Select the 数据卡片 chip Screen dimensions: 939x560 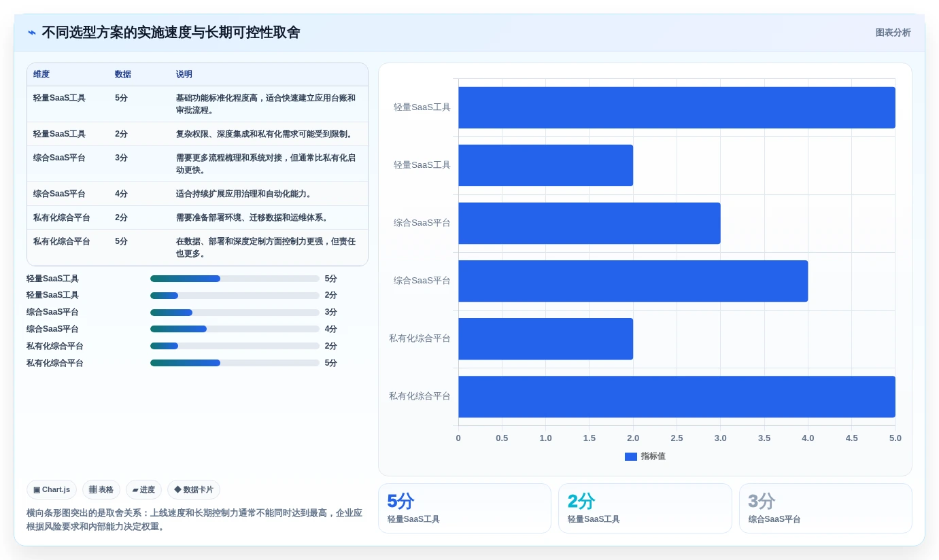pos(194,489)
